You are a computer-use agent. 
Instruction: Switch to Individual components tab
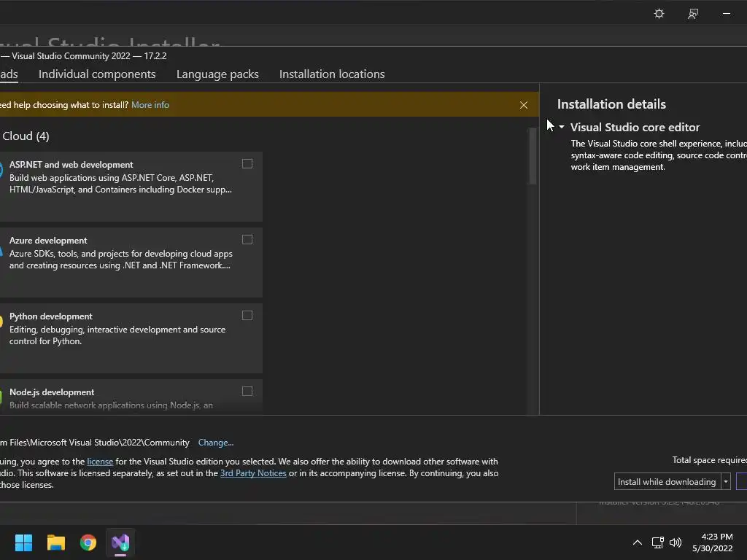pos(97,74)
